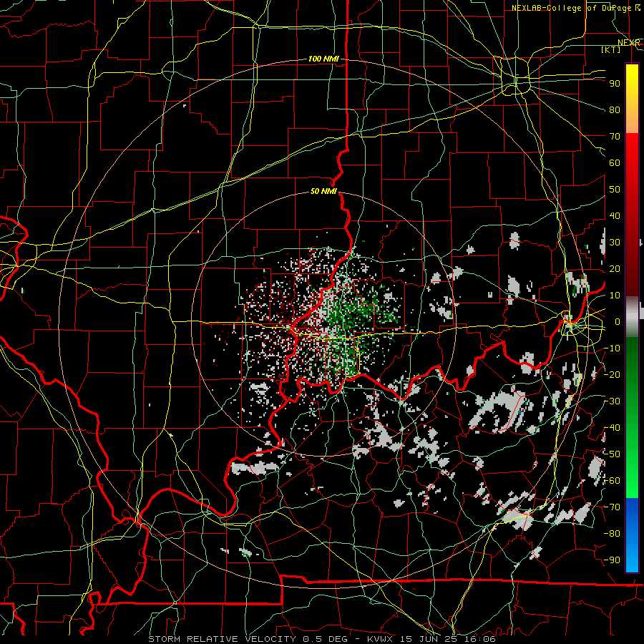Click the -40 tick label on velocity scale

click(613, 428)
